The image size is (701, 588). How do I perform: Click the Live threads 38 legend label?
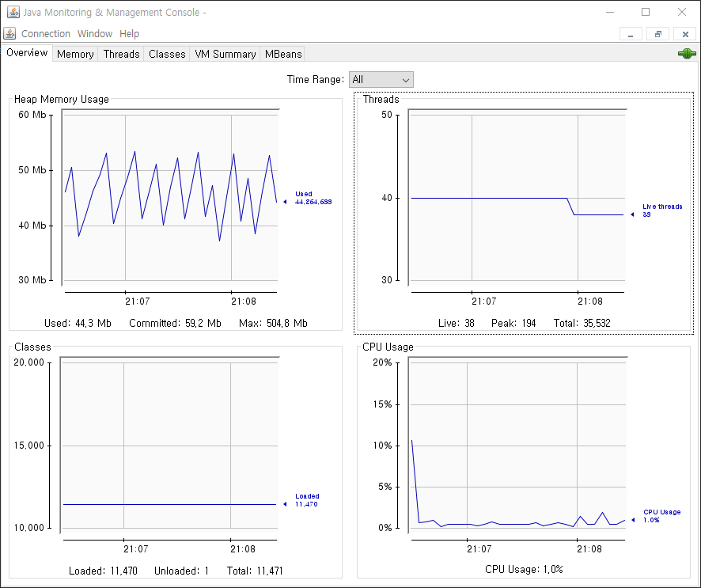pyautogui.click(x=662, y=211)
